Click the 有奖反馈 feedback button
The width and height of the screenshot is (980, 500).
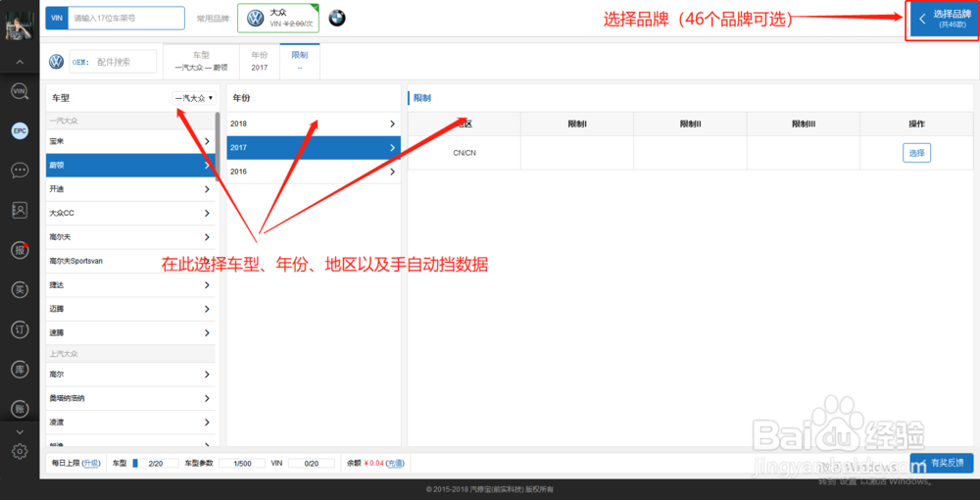click(x=941, y=463)
